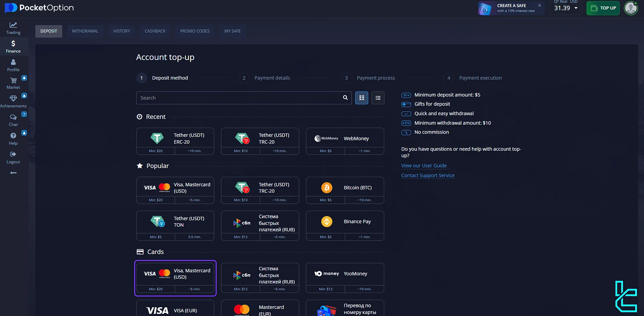Click the Quick and easy withdrawal text
Screen dimensions: 644x316
click(x=444, y=114)
